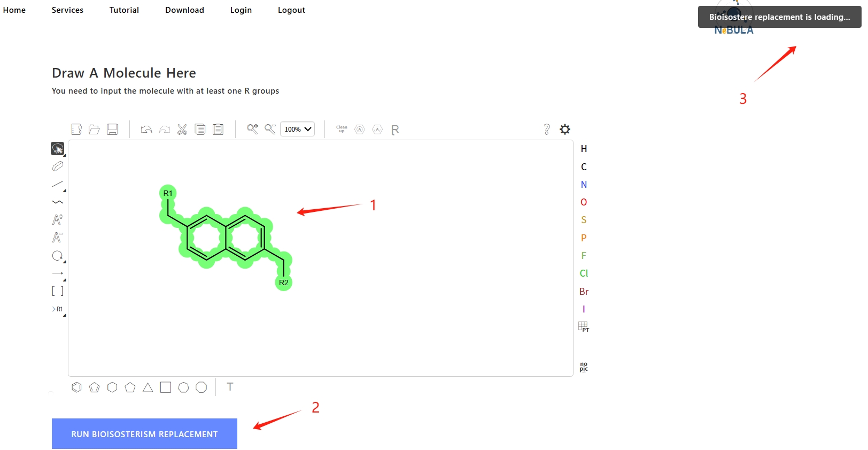Select Oxygen atom O

coord(584,202)
